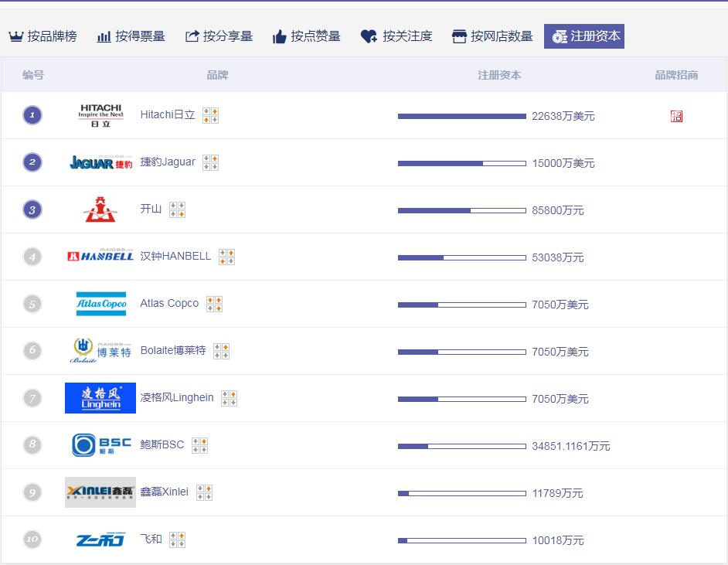Open the 汉钟HANBELL brand link
Screen dimensions: 728x565
pyautogui.click(x=175, y=256)
